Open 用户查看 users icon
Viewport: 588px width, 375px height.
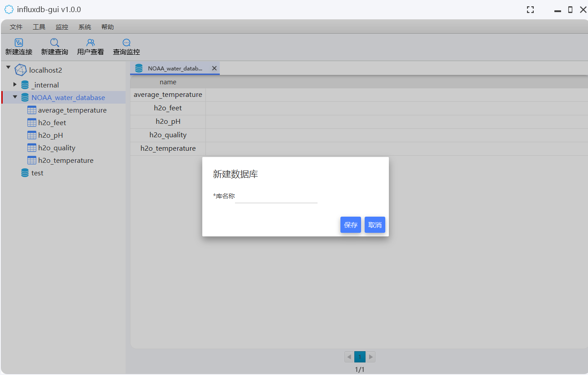pos(91,43)
